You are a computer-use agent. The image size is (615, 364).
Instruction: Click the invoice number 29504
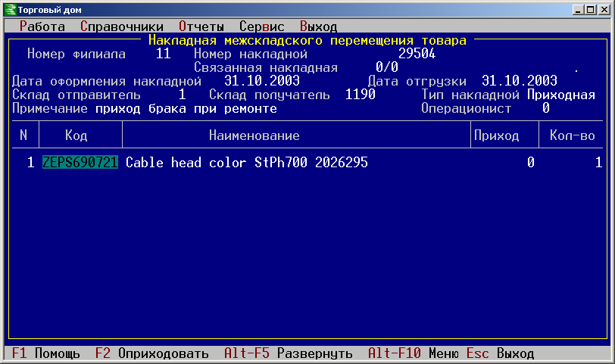coord(417,54)
